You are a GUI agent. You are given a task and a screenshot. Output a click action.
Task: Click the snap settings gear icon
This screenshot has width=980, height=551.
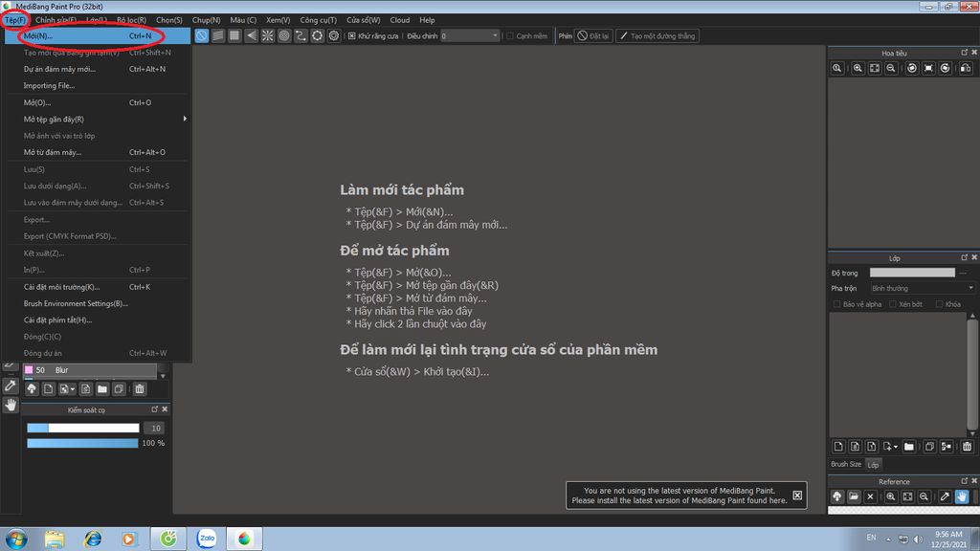tap(334, 35)
